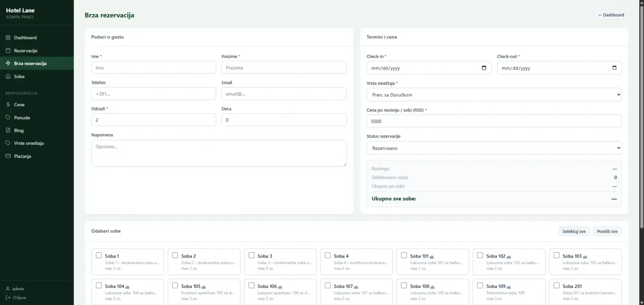Focus the Deca number field
This screenshot has height=305, width=644.
(284, 120)
